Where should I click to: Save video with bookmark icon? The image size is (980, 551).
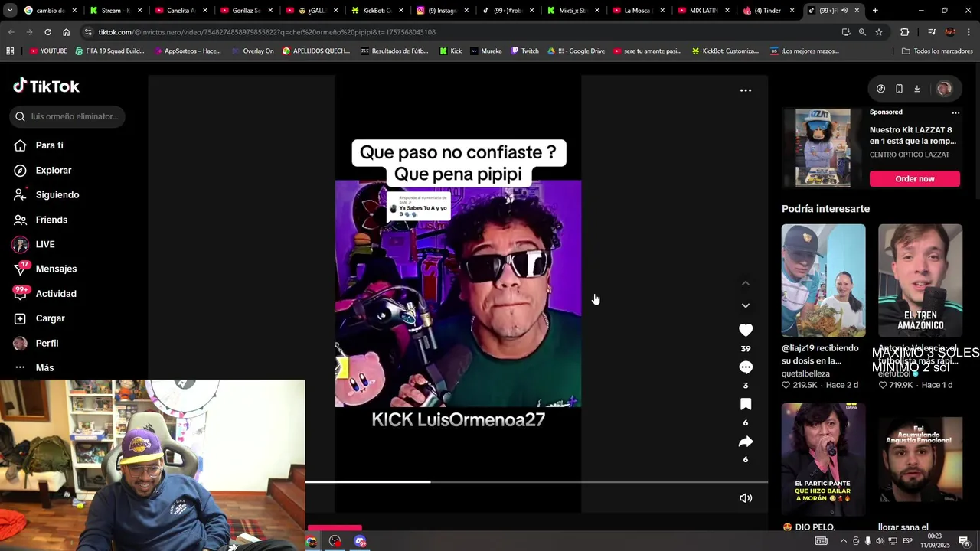tap(746, 404)
